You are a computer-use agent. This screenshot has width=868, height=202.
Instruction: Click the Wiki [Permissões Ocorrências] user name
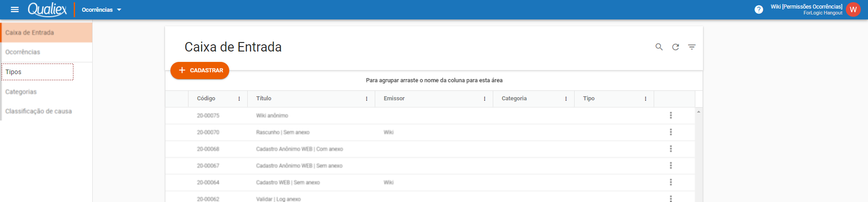[x=807, y=7]
